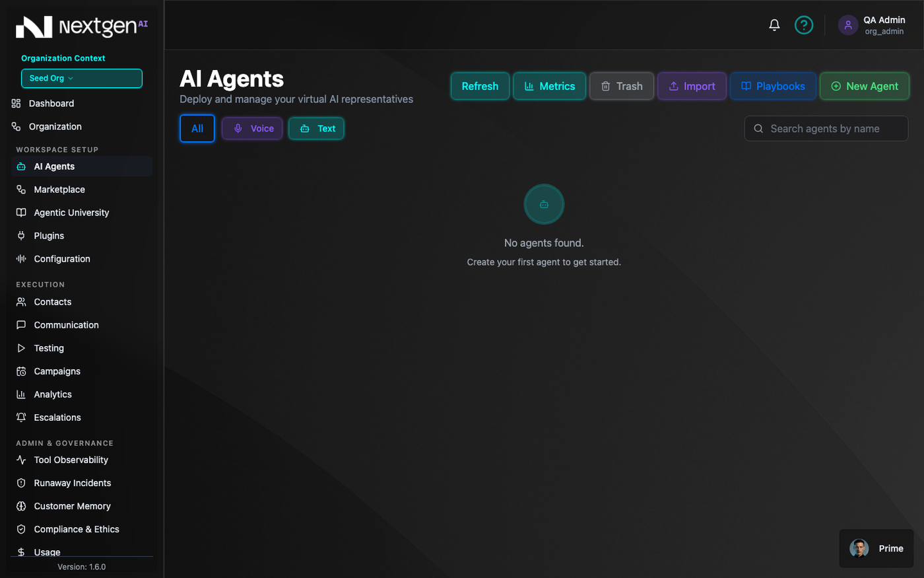Open the Metrics view
This screenshot has width=924, height=578.
click(x=549, y=86)
